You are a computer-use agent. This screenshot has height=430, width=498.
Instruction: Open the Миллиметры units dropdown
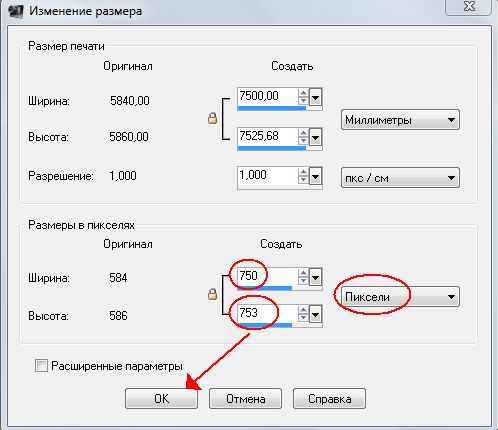[400, 120]
